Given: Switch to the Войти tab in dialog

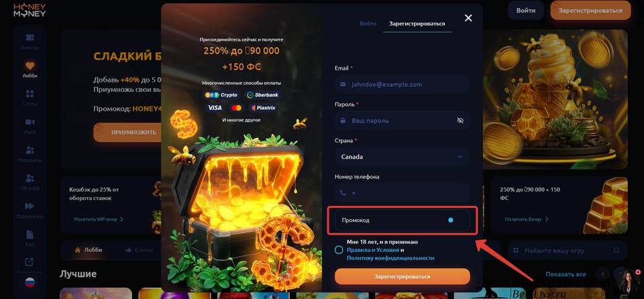Looking at the screenshot, I should pos(368,23).
